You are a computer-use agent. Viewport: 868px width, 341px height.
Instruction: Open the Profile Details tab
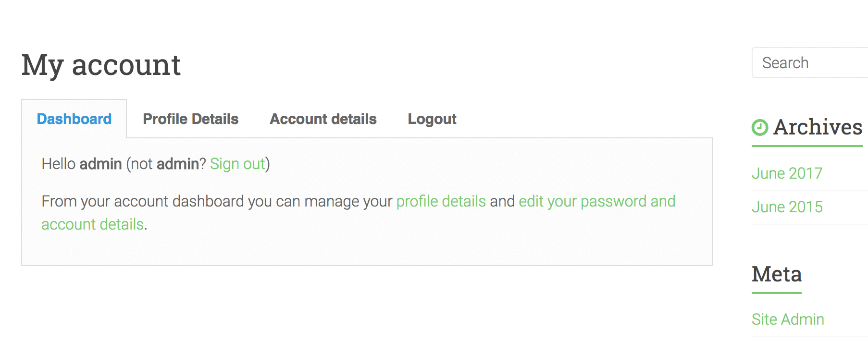click(x=191, y=119)
